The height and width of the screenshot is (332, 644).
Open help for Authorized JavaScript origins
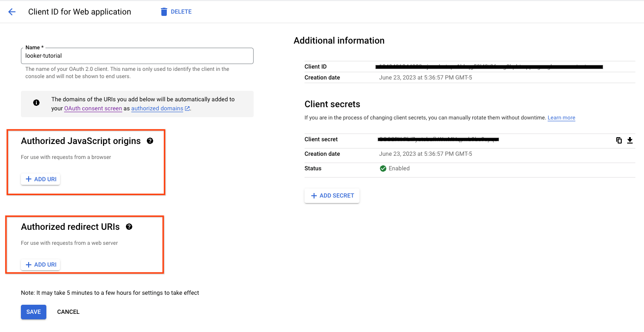pos(150,141)
